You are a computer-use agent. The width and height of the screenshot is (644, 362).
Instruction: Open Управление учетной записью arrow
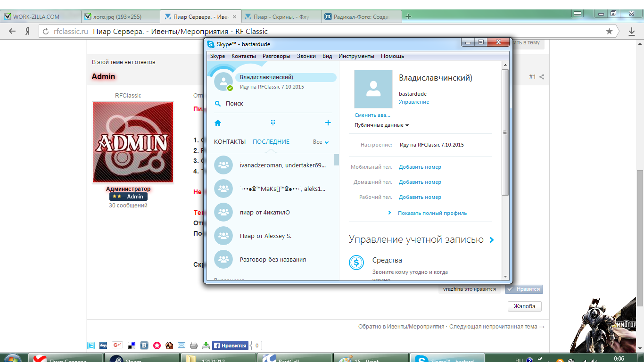pos(492,240)
